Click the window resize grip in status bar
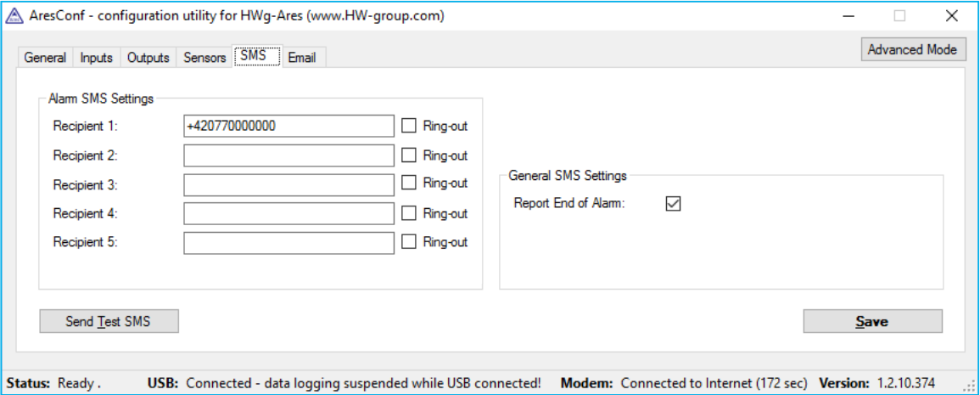 click(971, 387)
